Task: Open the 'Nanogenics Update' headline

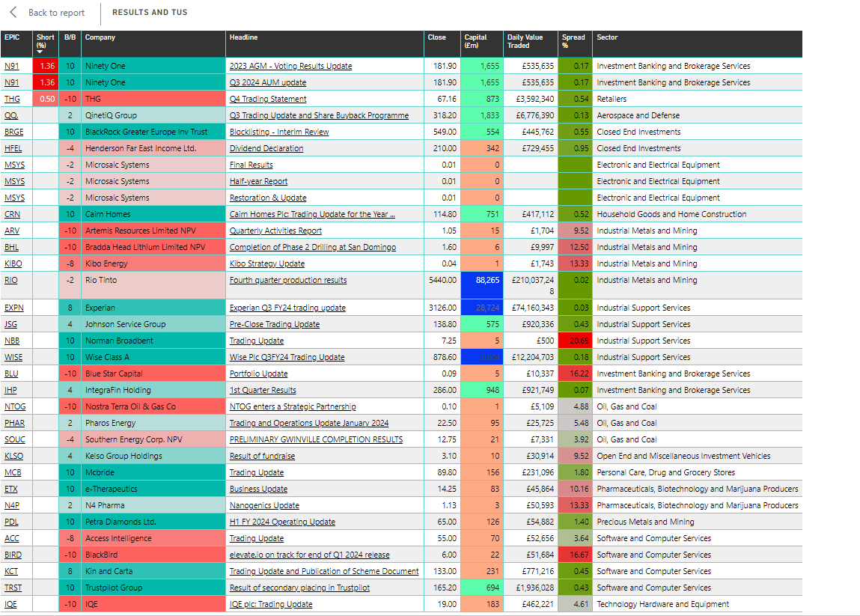Action: (263, 505)
